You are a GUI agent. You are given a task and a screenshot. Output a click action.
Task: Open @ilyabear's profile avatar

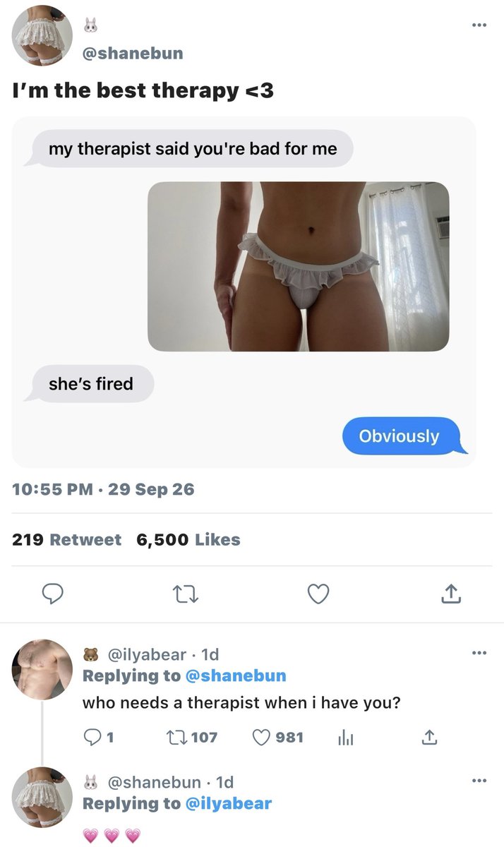click(43, 669)
